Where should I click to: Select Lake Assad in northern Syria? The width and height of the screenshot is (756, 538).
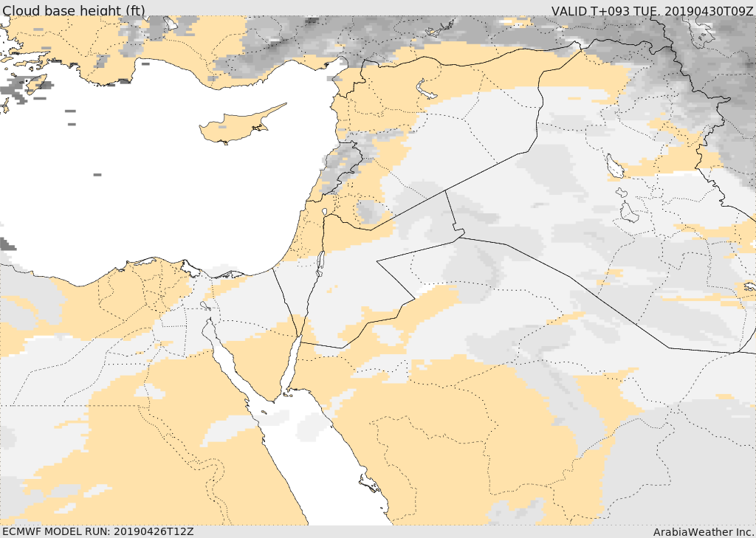point(427,90)
